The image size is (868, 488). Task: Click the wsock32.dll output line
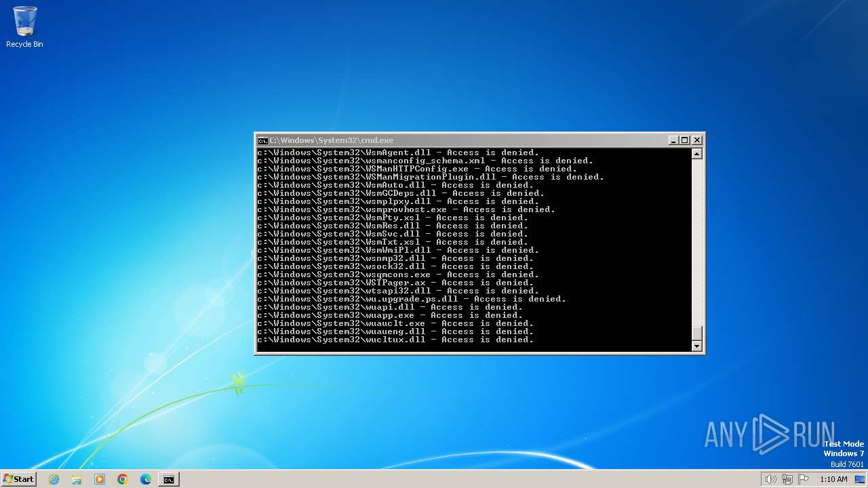coord(395,266)
